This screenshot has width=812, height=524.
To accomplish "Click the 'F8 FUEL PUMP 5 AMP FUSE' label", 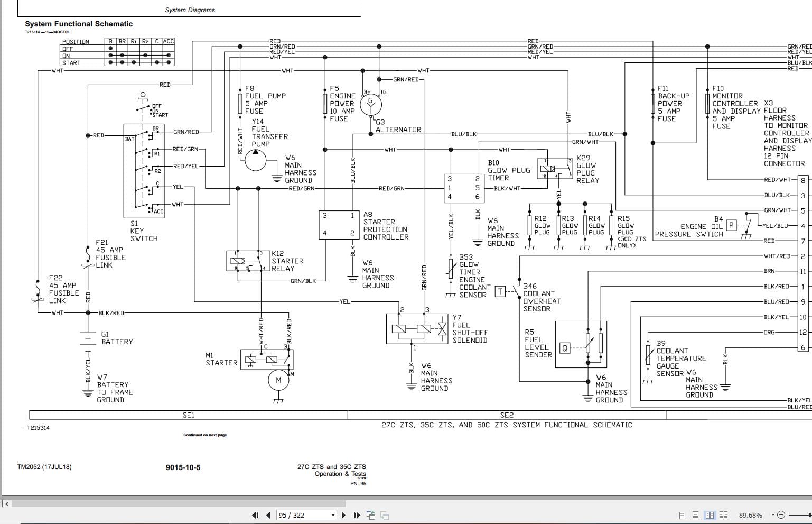I will pos(265,100).
